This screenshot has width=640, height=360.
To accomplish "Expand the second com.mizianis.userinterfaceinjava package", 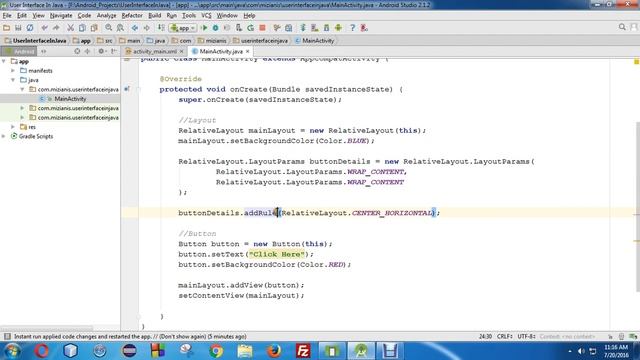I will click(22, 108).
